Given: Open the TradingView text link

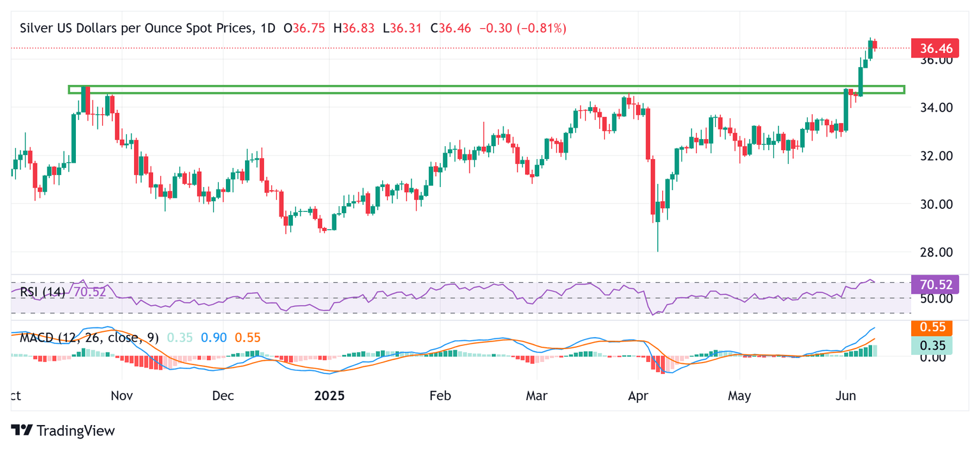Looking at the screenshot, I should (x=75, y=431).
